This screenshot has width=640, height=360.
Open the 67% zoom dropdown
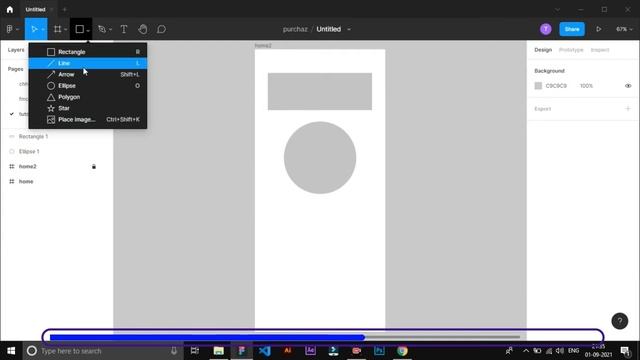[x=624, y=29]
